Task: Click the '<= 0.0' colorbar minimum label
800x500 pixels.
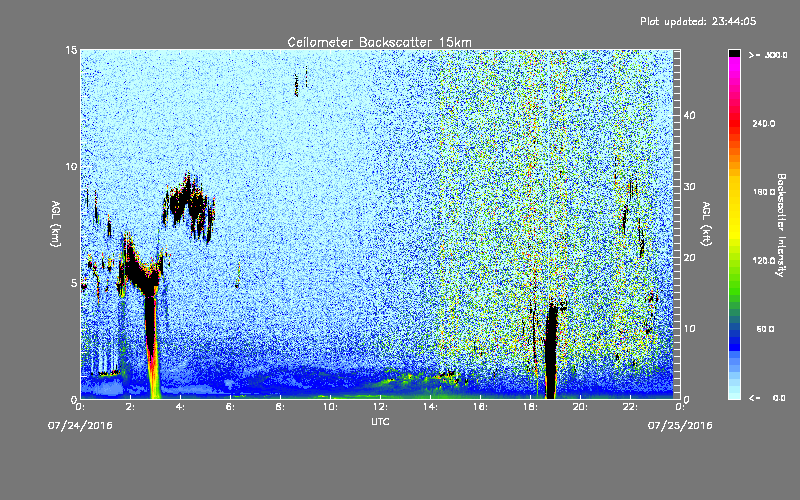Action: click(767, 398)
